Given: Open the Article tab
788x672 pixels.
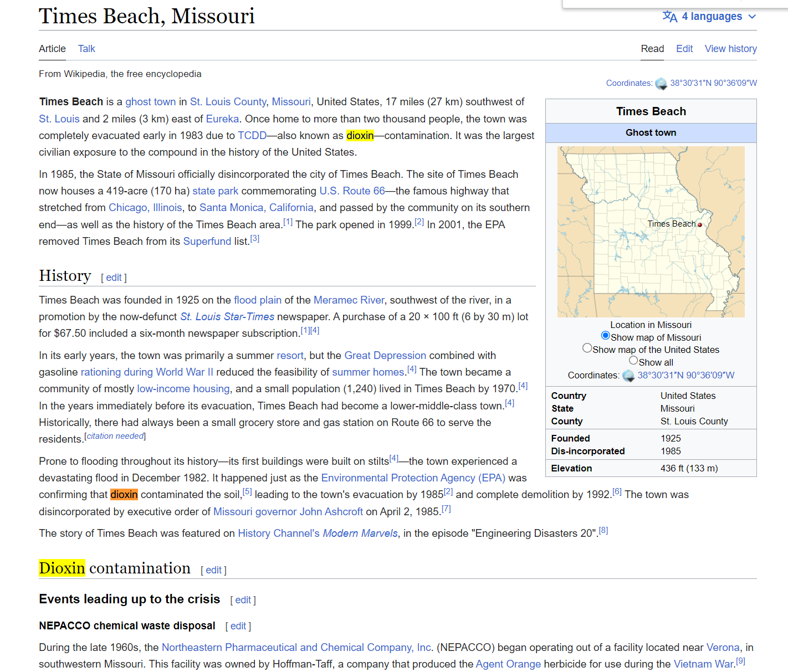Looking at the screenshot, I should 52,49.
